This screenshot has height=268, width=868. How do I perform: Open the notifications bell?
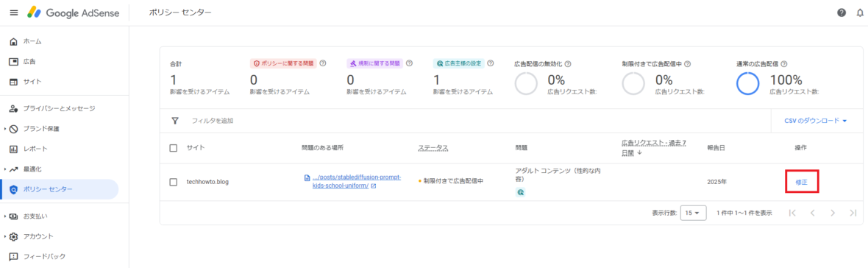860,13
